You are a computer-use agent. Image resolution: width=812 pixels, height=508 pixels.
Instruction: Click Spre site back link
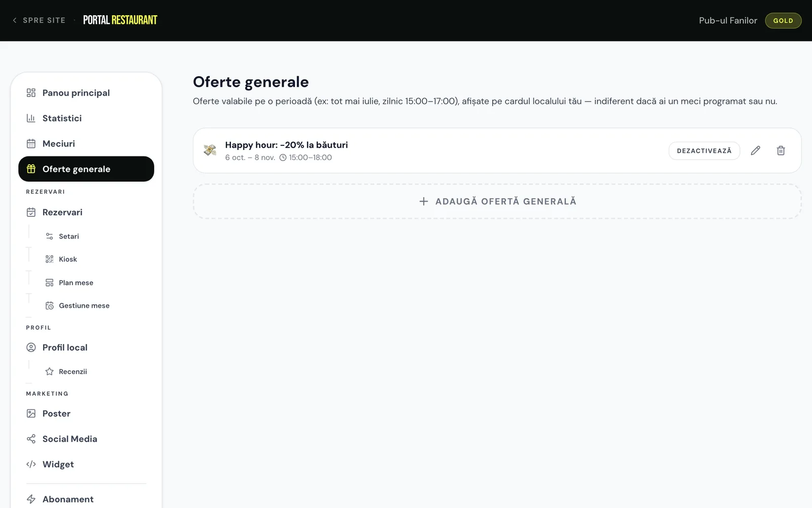coord(39,20)
